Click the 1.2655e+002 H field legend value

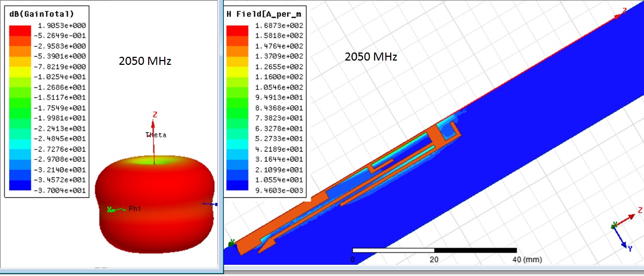click(x=280, y=66)
